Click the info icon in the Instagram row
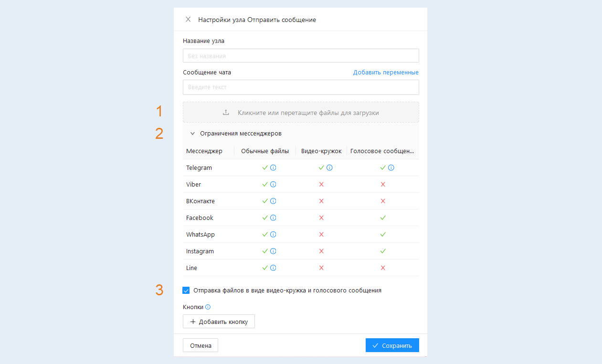 point(273,251)
